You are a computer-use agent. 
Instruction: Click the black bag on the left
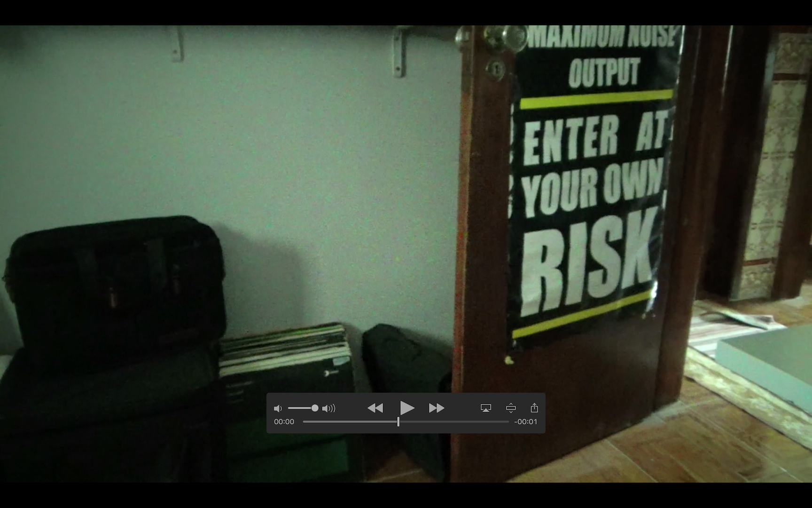(x=115, y=282)
